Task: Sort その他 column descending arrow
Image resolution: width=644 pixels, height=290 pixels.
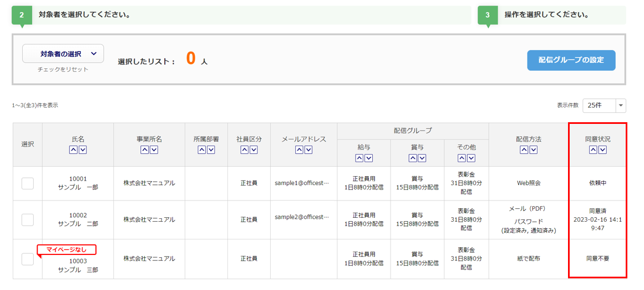Action: (471, 158)
